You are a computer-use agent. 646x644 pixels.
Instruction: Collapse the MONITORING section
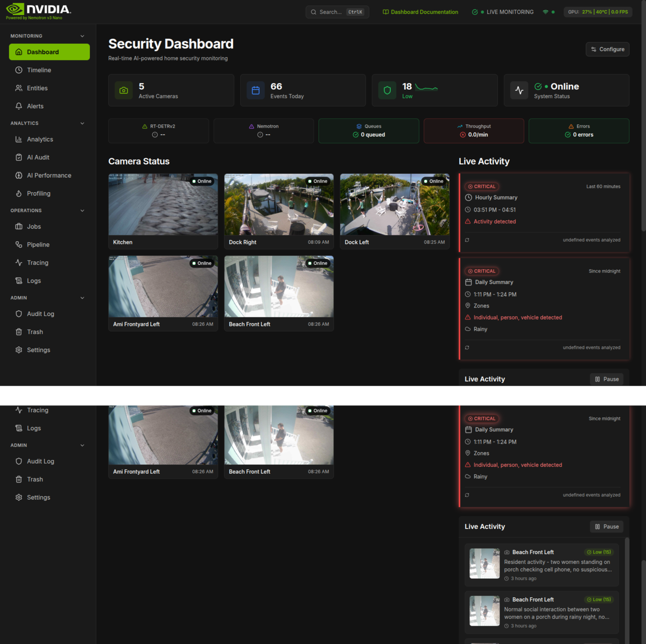[x=82, y=36]
